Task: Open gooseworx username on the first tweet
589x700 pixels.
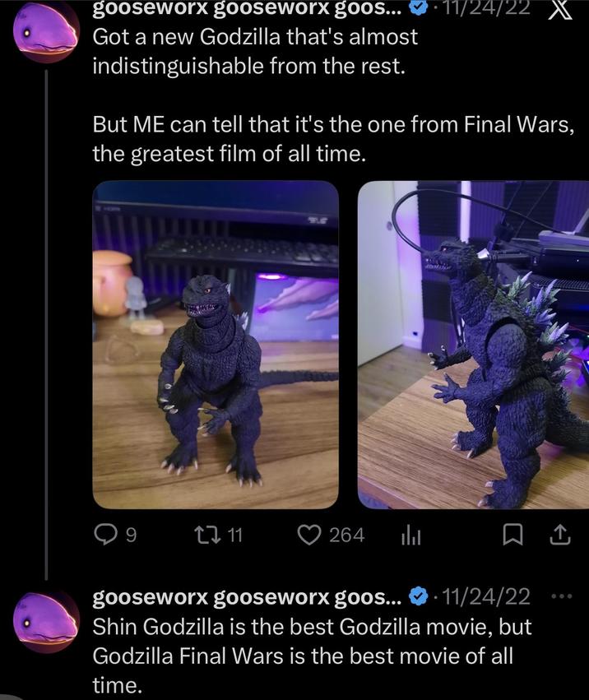Action: [248, 8]
